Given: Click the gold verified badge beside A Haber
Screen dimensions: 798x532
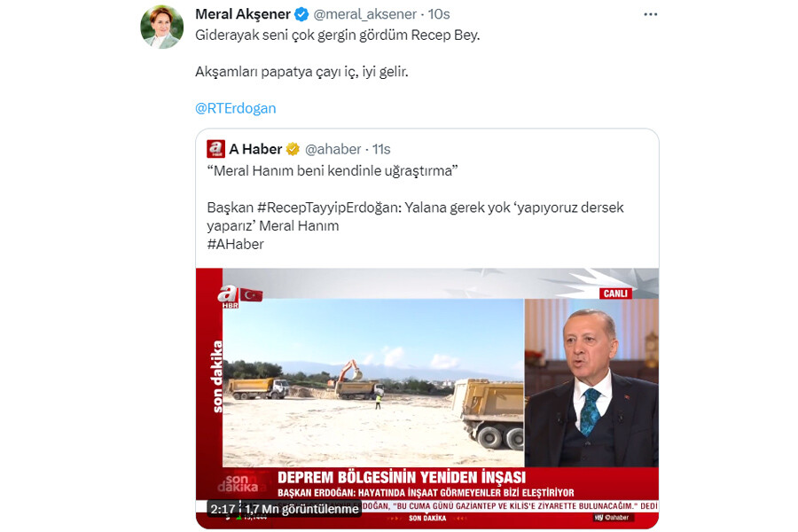Looking at the screenshot, I should [293, 149].
